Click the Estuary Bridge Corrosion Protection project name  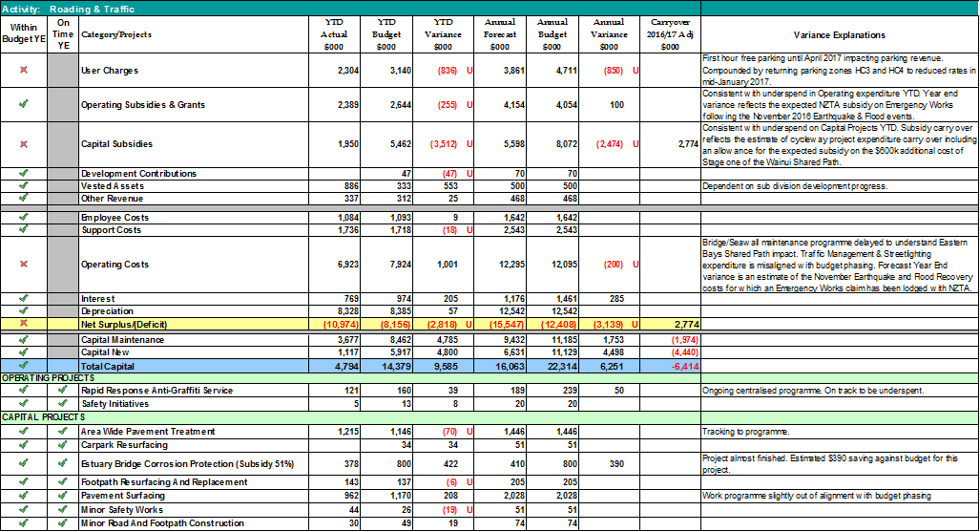click(x=187, y=463)
